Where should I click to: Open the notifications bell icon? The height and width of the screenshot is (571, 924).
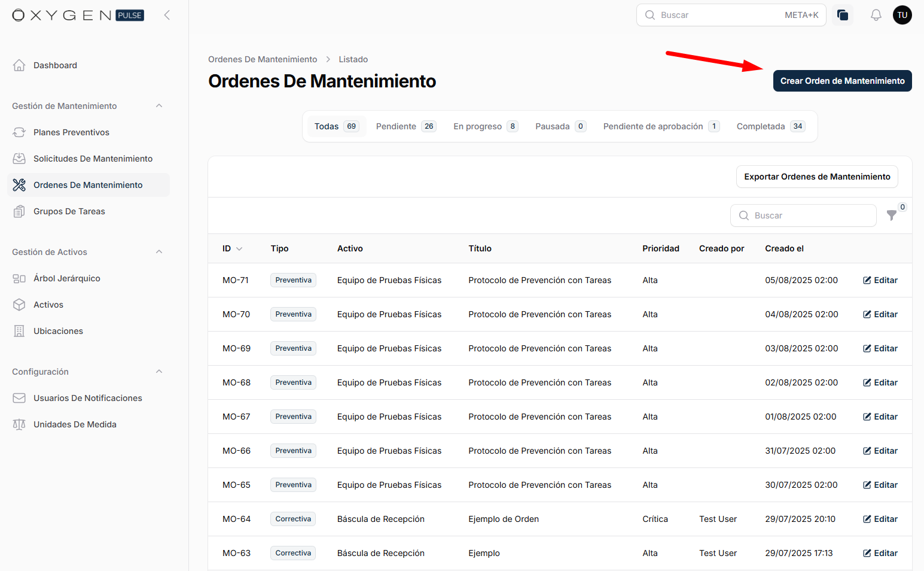(876, 15)
